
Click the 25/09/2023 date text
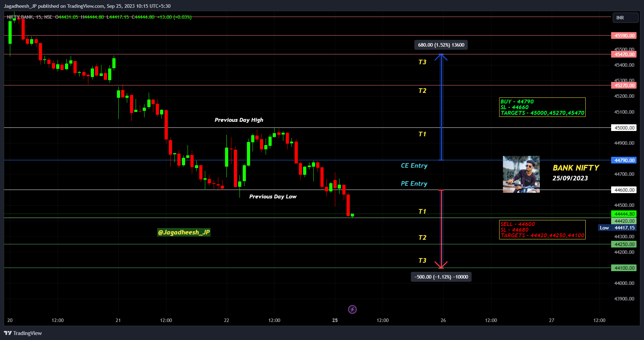click(570, 178)
